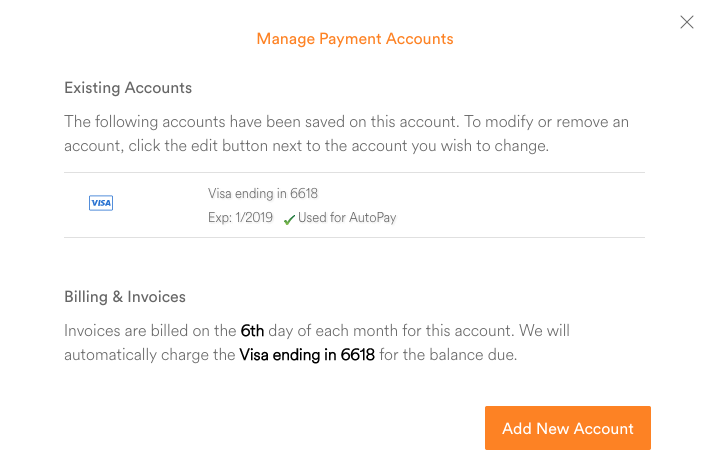Select the 'Visa ending in 6618' account label
This screenshot has height=474, width=708.
click(263, 193)
